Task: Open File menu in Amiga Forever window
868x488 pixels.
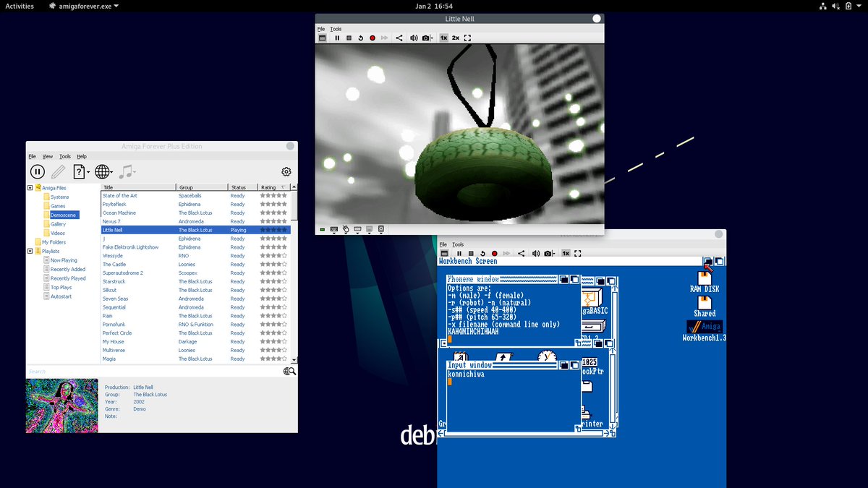Action: tap(32, 156)
